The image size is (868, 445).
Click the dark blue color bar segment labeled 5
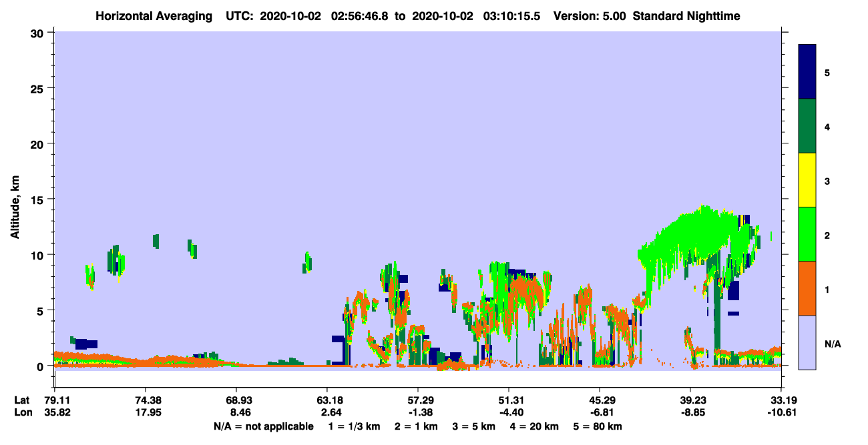point(807,72)
